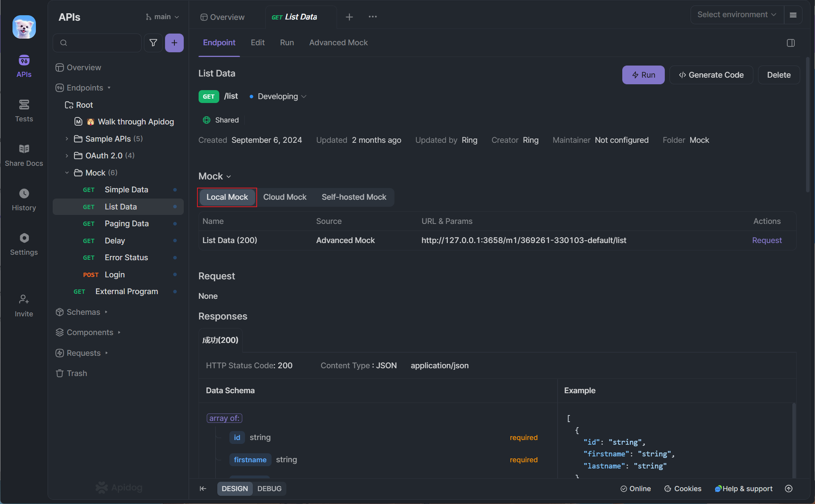Expand the Sample APIs folder

pos(67,139)
